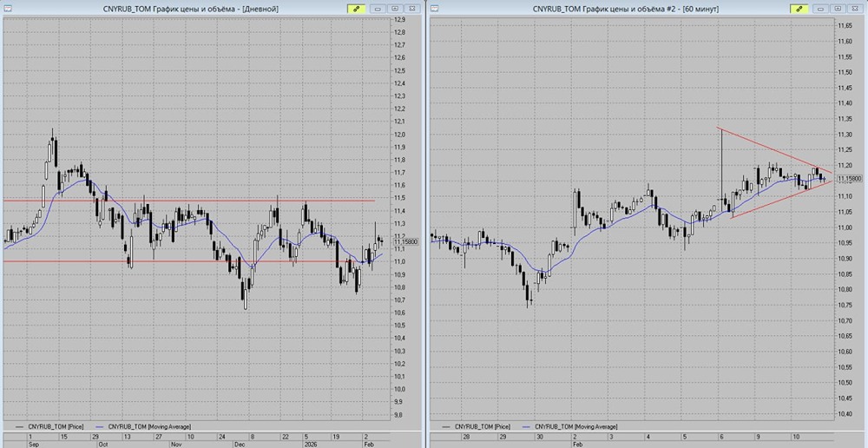Click the Sep month label on daily time axis
The image size is (868, 448).
(x=34, y=444)
